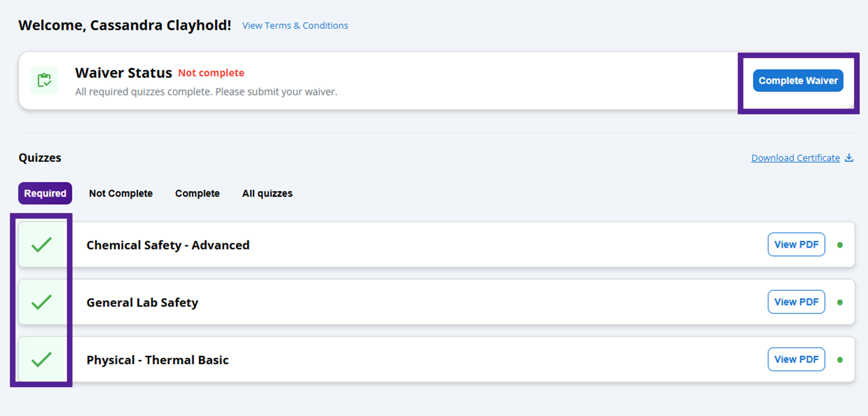View PDF for Physical - Thermal Basic
This screenshot has height=416, width=868.
pyautogui.click(x=796, y=359)
